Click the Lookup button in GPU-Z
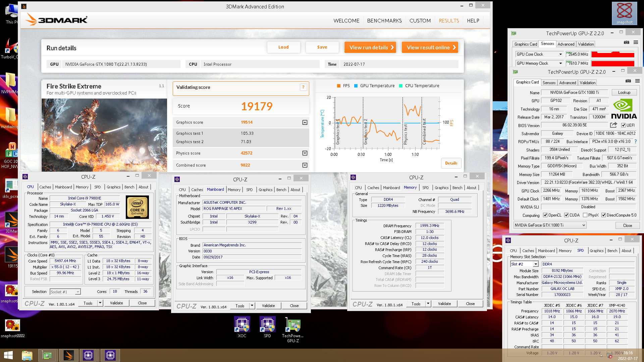644x362 pixels. click(x=624, y=93)
